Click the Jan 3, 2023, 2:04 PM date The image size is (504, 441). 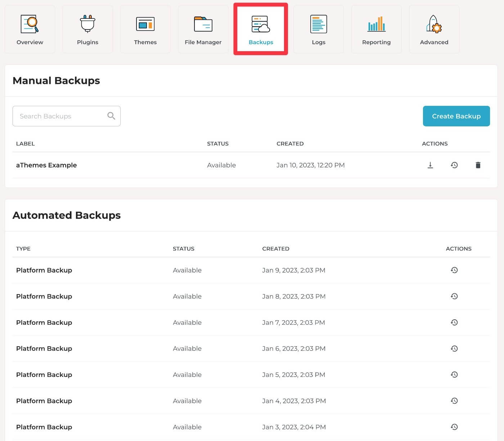pyautogui.click(x=294, y=427)
